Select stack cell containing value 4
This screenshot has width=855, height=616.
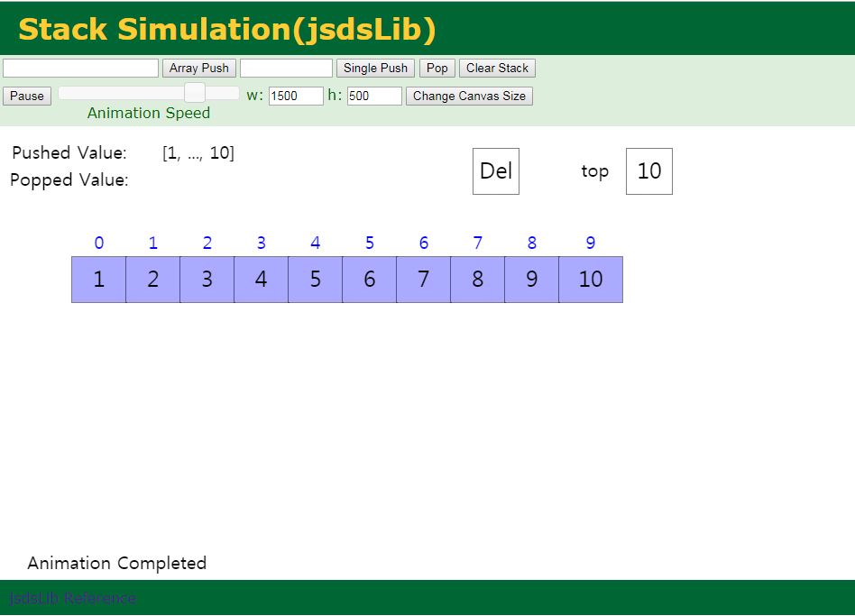point(262,280)
